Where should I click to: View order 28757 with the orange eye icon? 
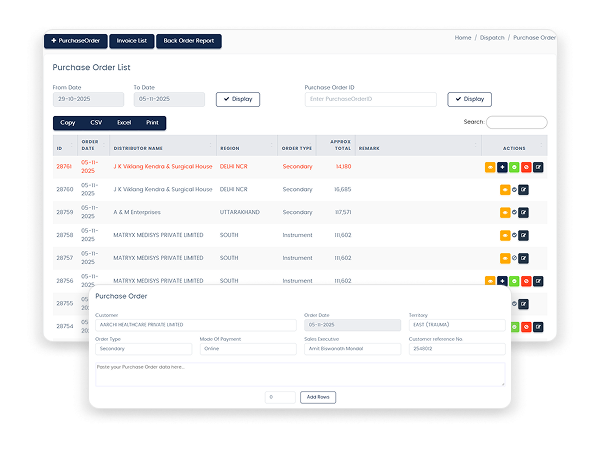505,258
